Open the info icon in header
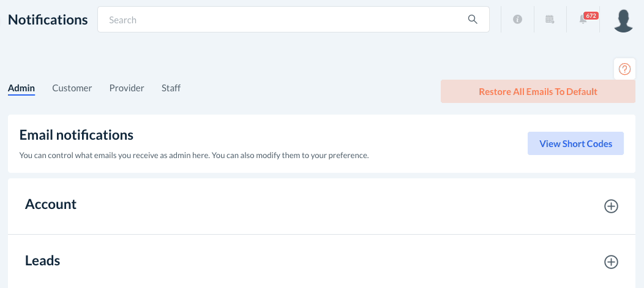The image size is (644, 288). point(517,20)
